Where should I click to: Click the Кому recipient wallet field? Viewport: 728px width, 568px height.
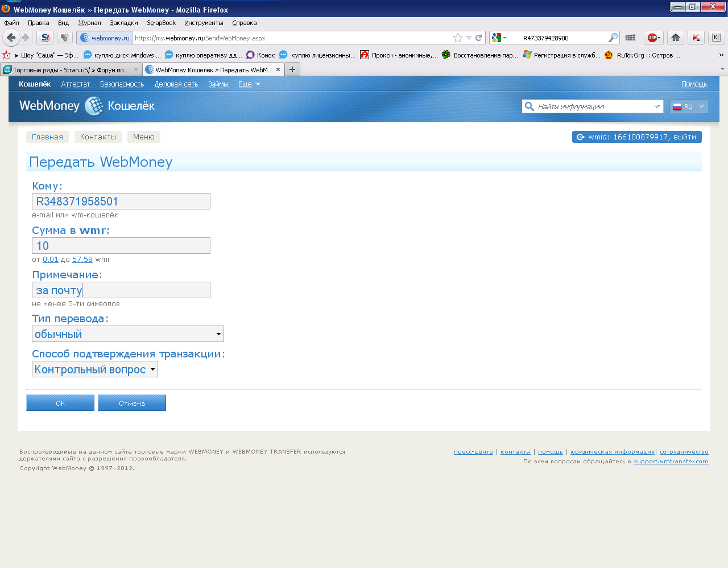(121, 201)
